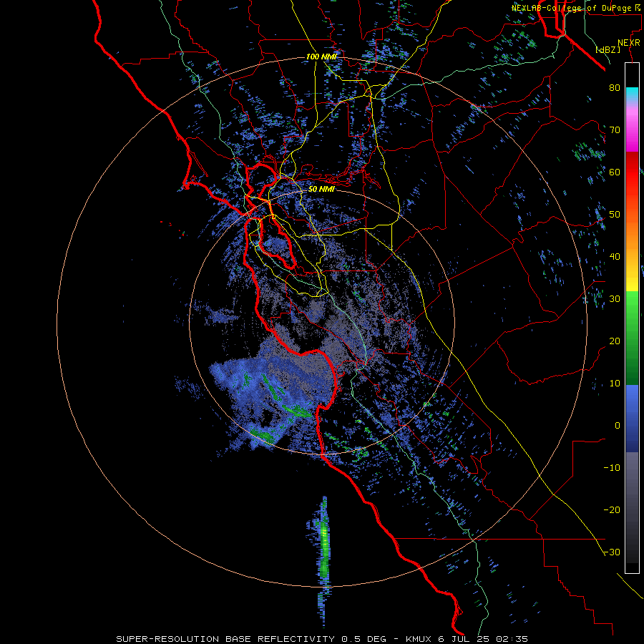Click the 50 value on the dBZ scale

click(615, 215)
